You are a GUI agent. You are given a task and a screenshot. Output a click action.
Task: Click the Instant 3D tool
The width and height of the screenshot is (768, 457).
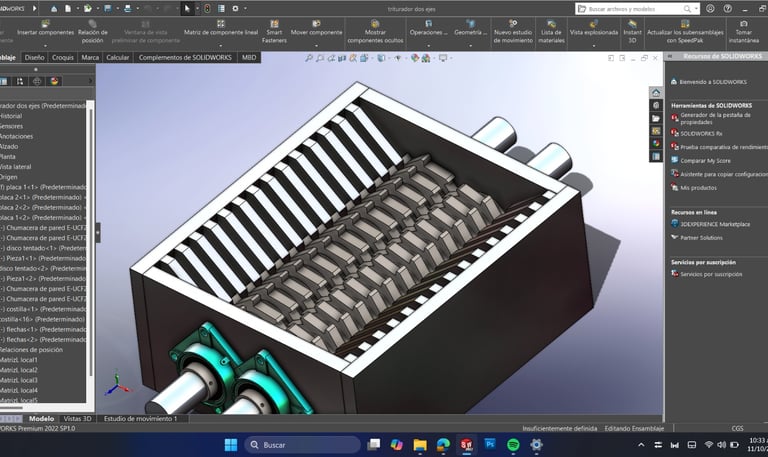[x=632, y=29]
